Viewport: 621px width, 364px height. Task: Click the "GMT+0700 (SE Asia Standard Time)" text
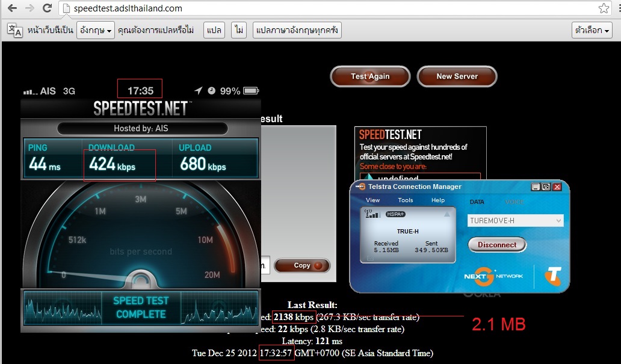click(x=364, y=353)
